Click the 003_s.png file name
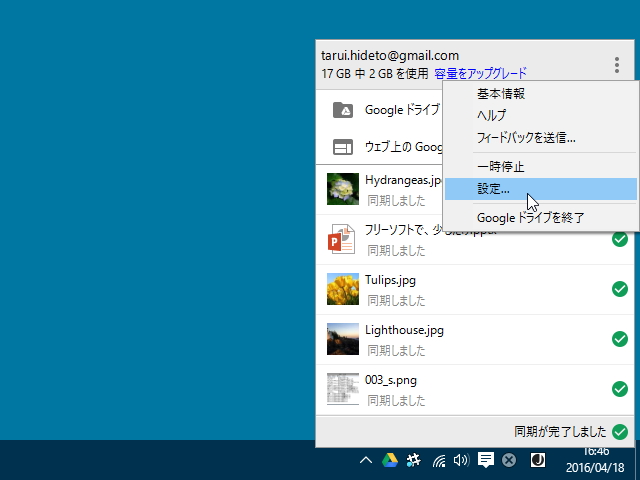 [x=391, y=380]
